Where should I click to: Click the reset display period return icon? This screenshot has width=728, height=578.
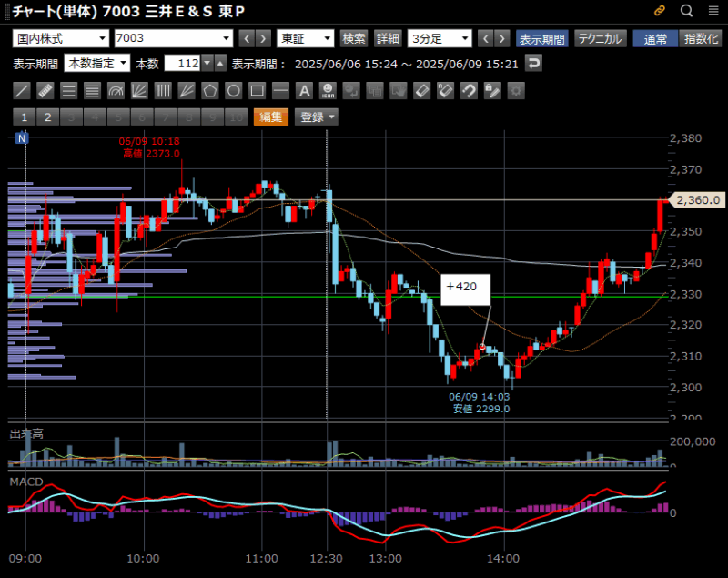coord(534,63)
